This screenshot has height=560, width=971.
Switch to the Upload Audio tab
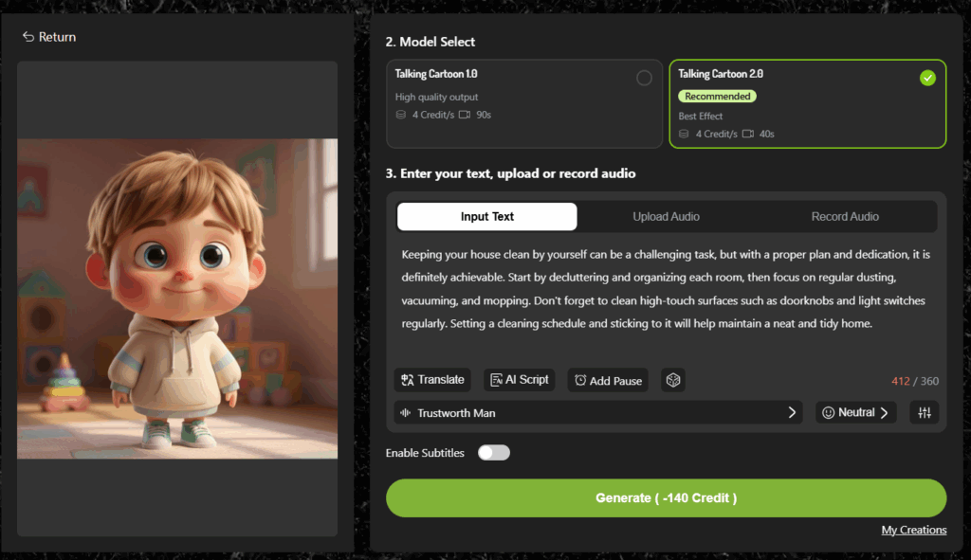tap(666, 217)
